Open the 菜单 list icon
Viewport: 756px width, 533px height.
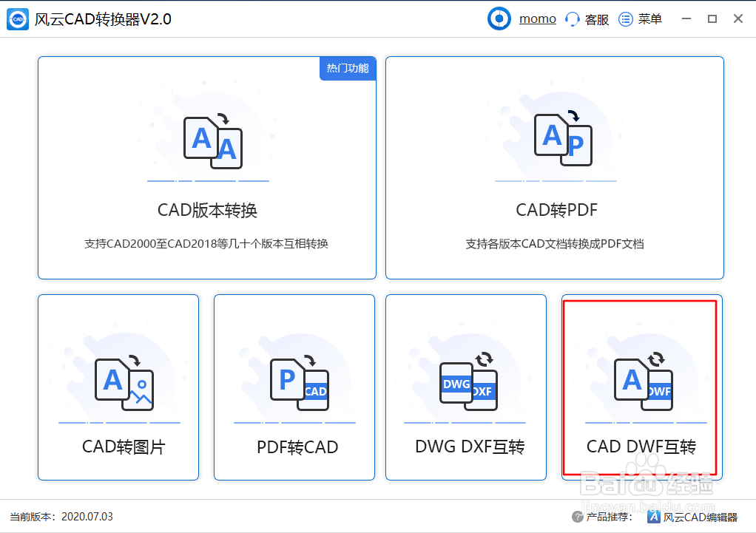click(x=625, y=19)
